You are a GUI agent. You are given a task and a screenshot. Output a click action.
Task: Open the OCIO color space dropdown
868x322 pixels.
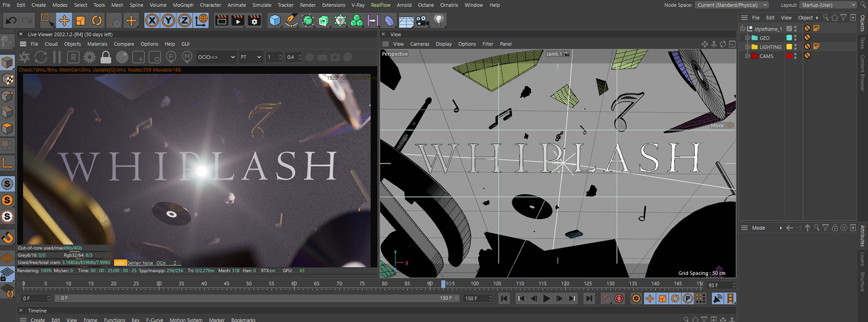217,57
